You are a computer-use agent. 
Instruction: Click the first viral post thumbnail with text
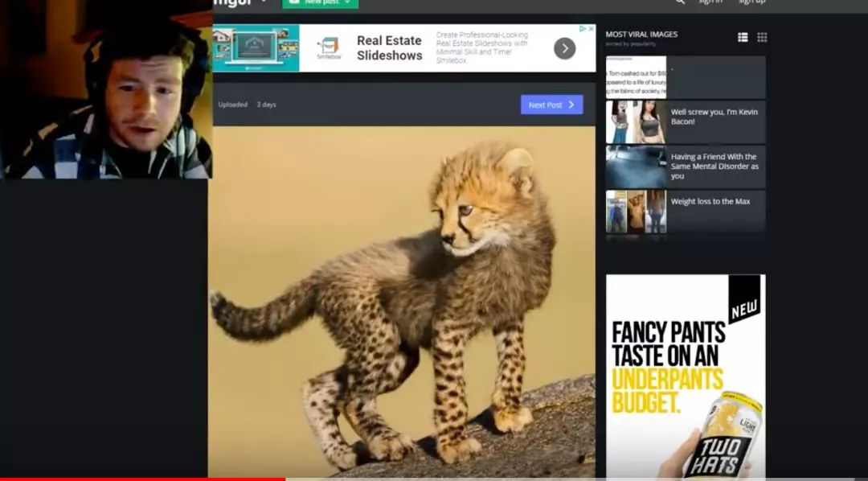[636, 77]
